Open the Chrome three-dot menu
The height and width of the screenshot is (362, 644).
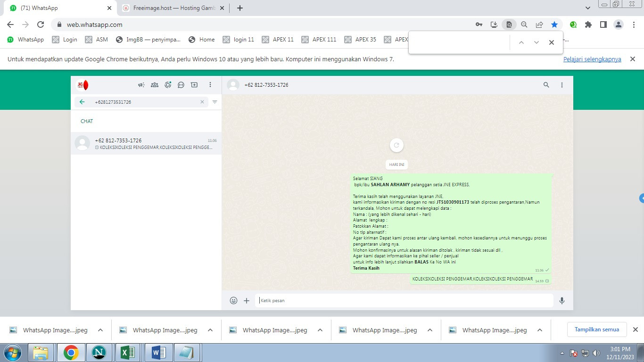(x=634, y=25)
